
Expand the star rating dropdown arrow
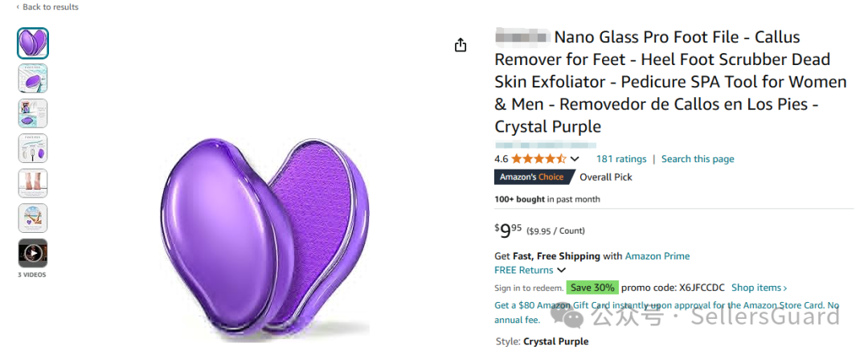click(x=575, y=159)
